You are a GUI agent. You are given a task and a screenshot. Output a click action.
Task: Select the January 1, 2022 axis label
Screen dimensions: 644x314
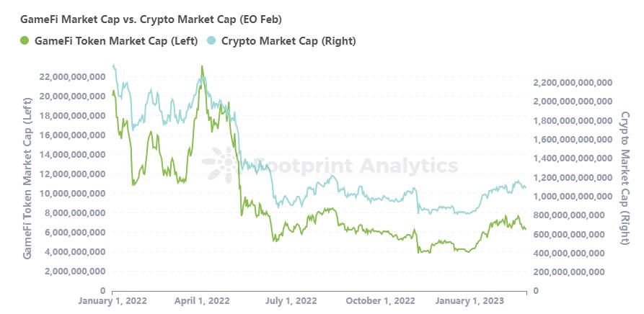(x=112, y=301)
